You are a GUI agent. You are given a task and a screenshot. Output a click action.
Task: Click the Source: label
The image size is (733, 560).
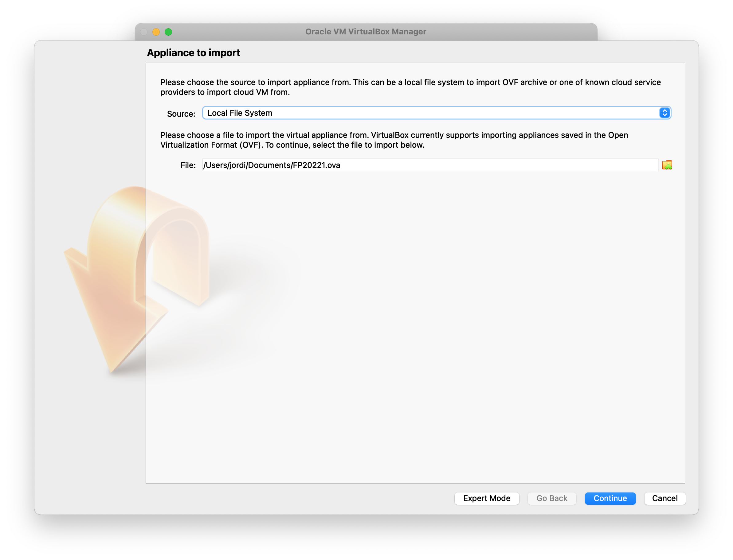pyautogui.click(x=181, y=114)
